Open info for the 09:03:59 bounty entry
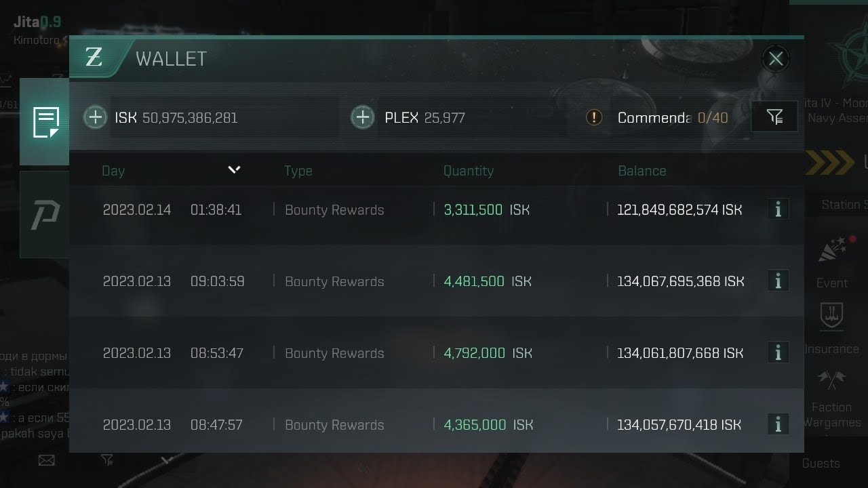 pyautogui.click(x=778, y=281)
